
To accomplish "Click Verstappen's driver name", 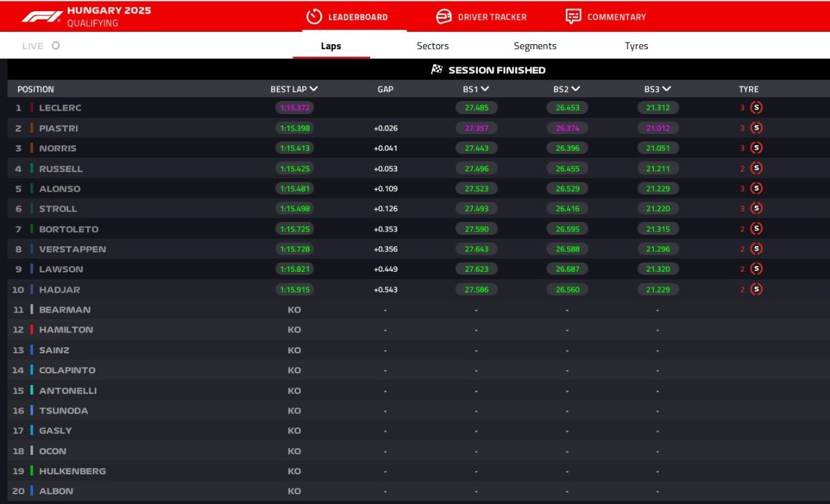I will 73,250.
